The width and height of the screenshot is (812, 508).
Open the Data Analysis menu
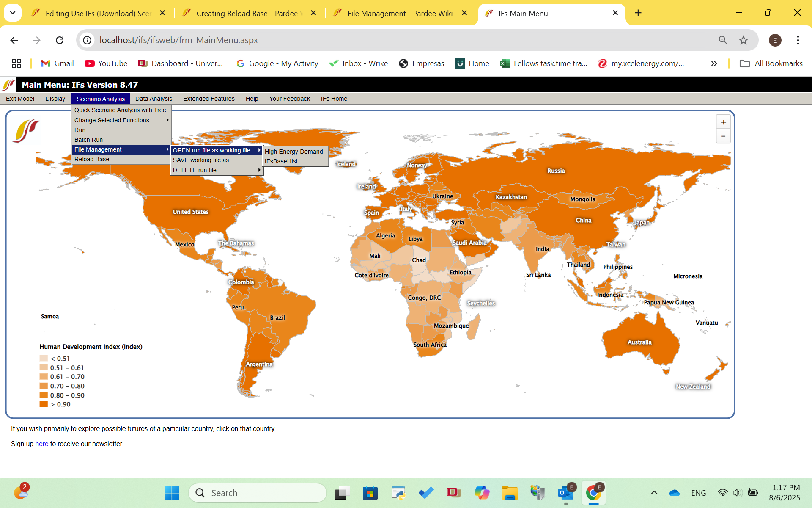point(154,99)
